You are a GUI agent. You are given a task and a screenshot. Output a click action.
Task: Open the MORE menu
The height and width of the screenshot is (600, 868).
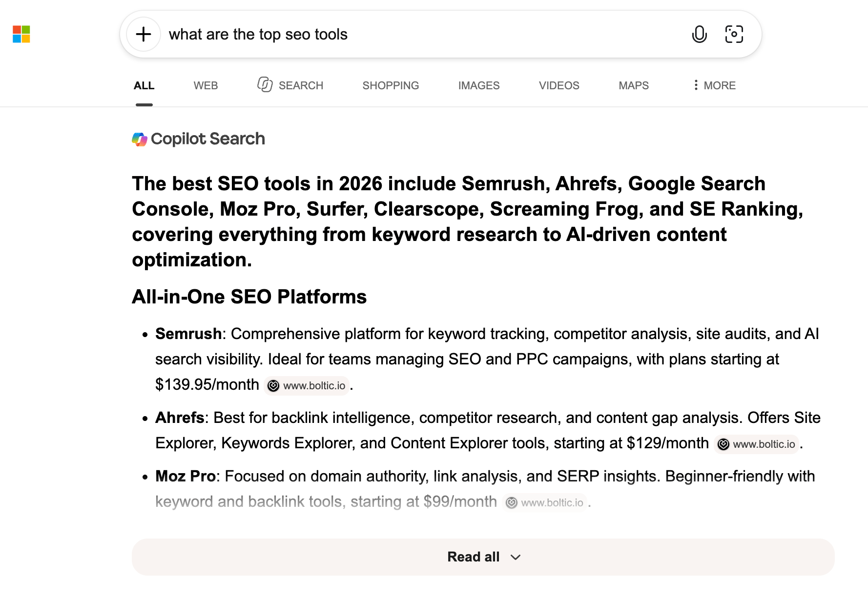coord(714,85)
